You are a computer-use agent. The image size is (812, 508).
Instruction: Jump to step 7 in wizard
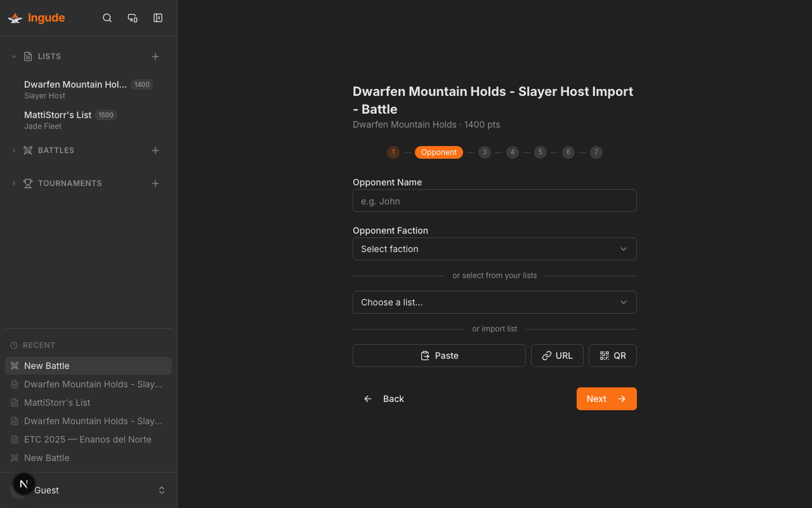(x=596, y=152)
